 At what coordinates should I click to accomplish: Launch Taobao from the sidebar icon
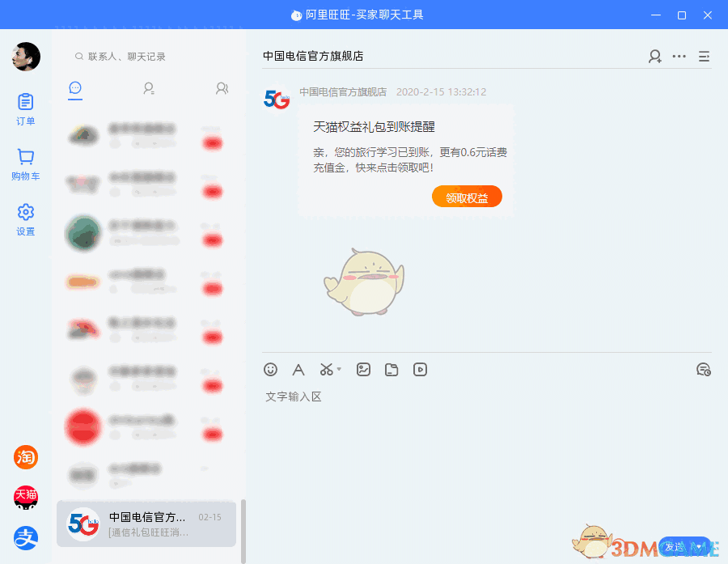pos(25,457)
